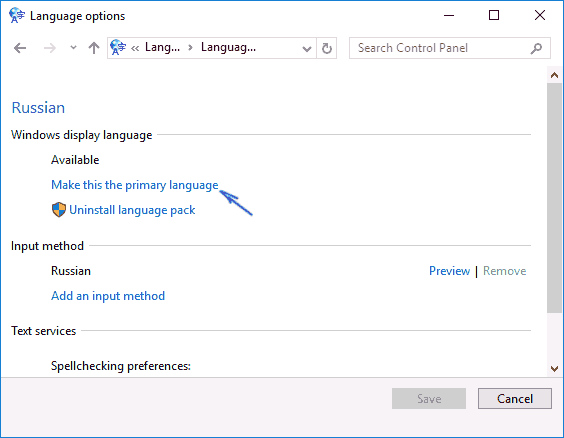Maximize the Language options window

click(x=494, y=15)
